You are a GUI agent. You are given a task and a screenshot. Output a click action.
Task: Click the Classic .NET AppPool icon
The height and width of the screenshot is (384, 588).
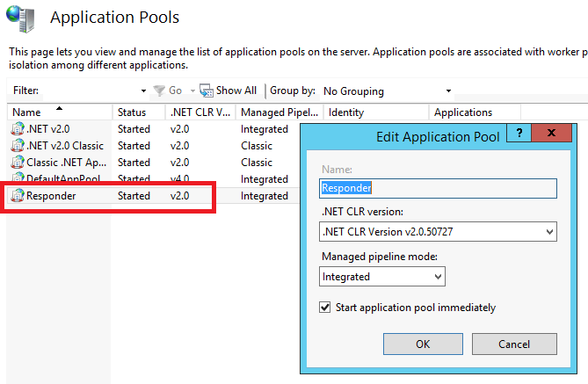tap(18, 163)
